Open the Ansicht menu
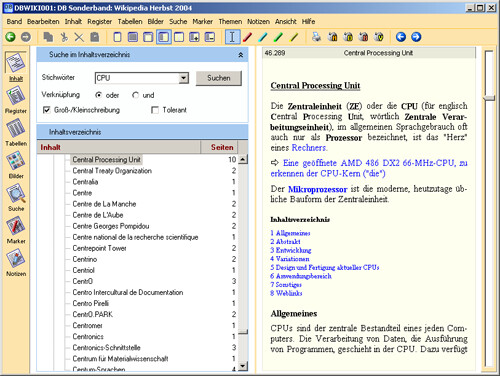The image size is (500, 376). coord(286,22)
